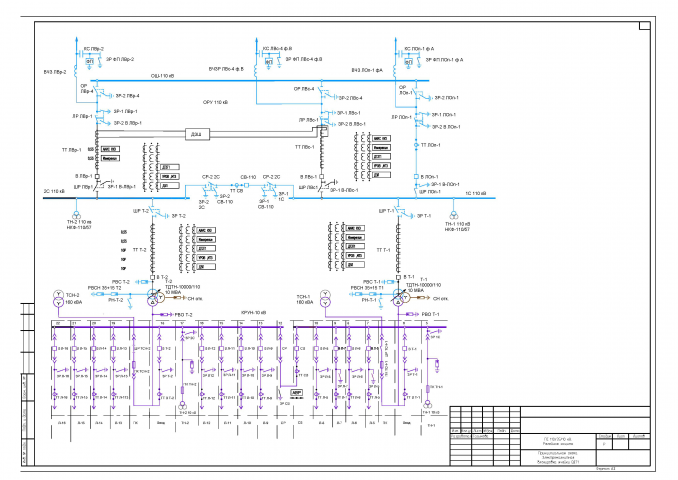Image resolution: width=678 pixels, height=480 pixels.
Task: Pick the ТН-1 110 кВ voltage transformer symbol
Action: point(454,215)
